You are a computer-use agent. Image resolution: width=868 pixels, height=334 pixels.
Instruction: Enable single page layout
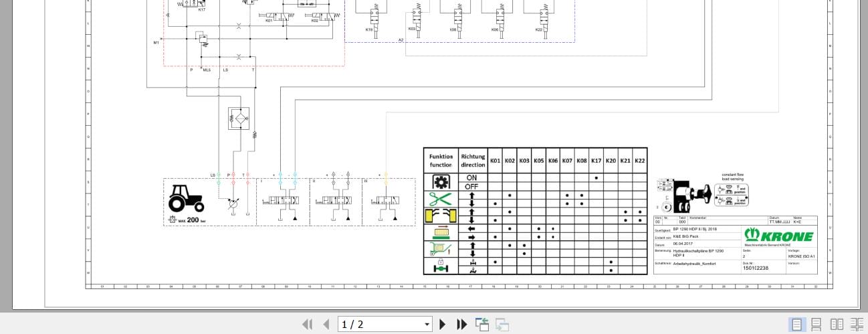(x=796, y=325)
